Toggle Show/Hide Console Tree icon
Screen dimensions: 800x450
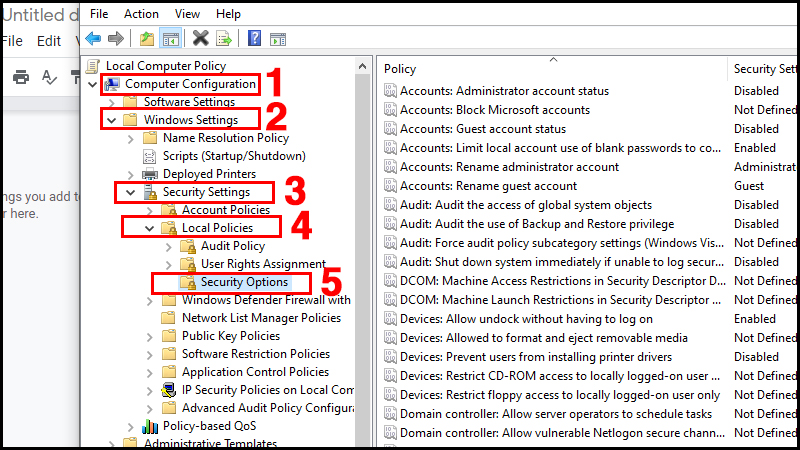171,39
